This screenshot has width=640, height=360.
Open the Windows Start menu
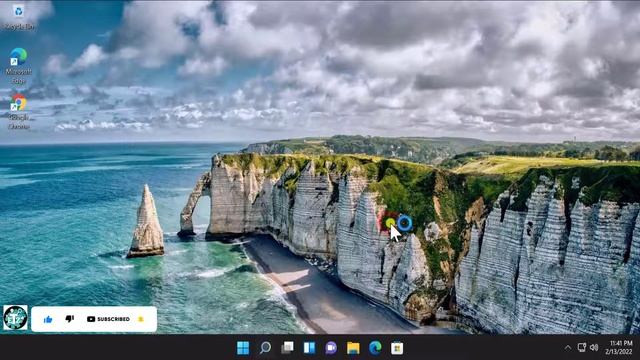(x=243, y=348)
